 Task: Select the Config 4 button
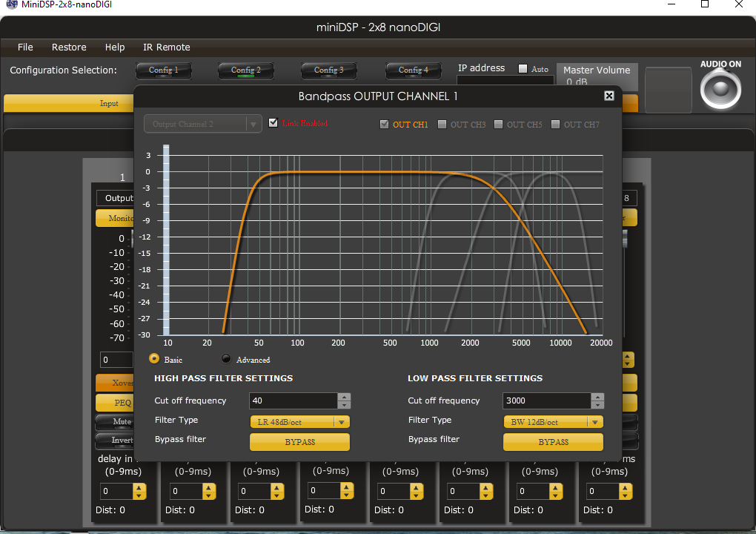click(x=413, y=70)
